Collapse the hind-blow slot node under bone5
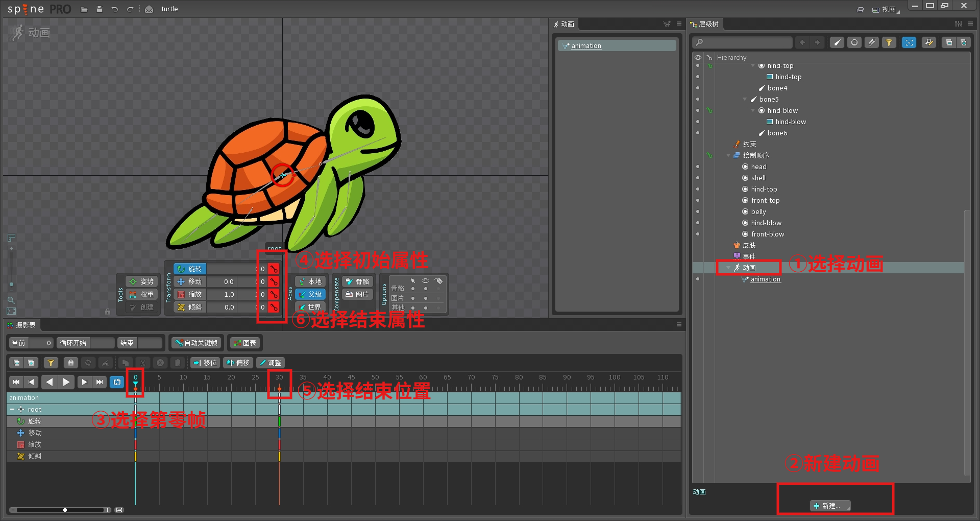980x521 pixels. tap(753, 111)
